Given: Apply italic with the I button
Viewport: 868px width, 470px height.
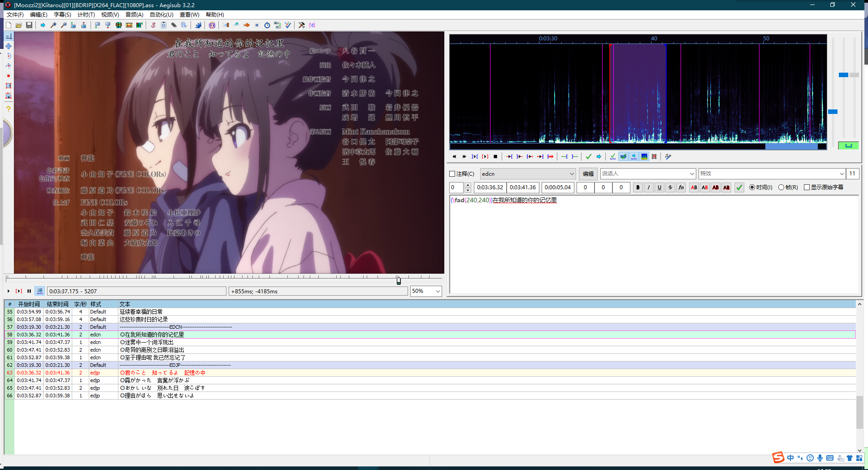Looking at the screenshot, I should click(649, 187).
